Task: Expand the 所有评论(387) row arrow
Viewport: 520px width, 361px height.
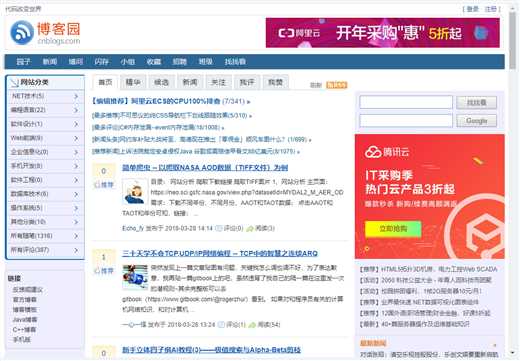Action: tap(76, 250)
